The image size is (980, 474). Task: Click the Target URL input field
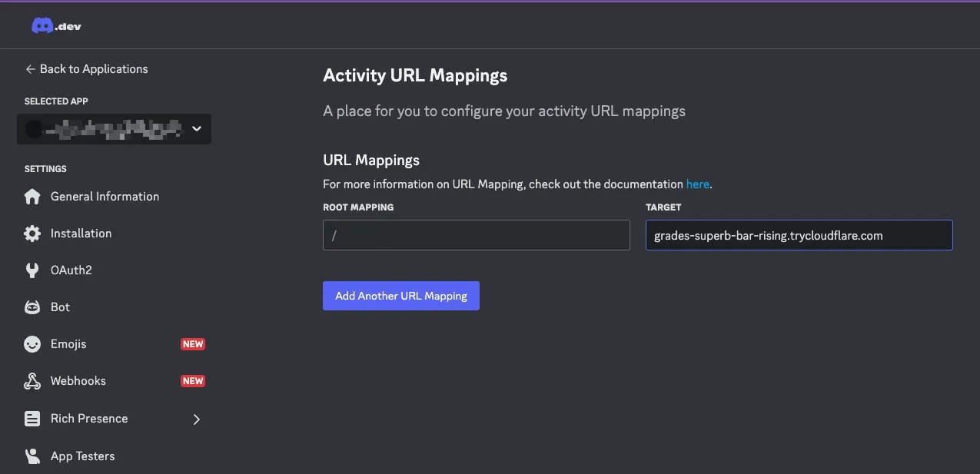[x=799, y=235]
